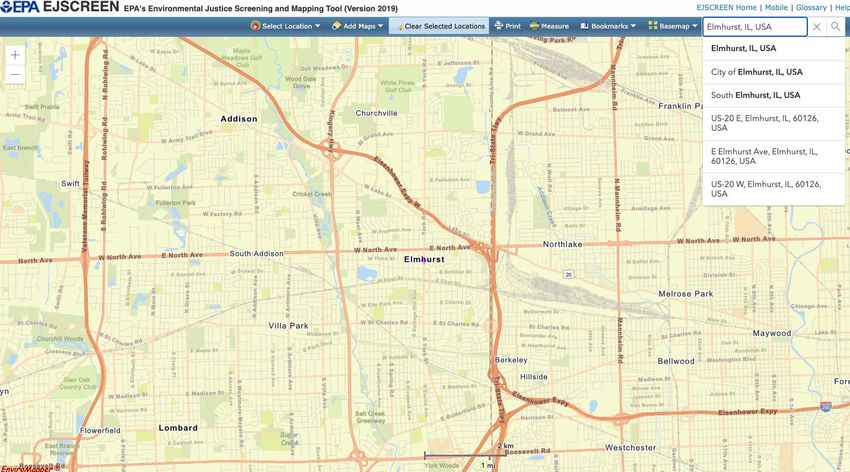The image size is (850, 472).
Task: Click the Route 20 highway shield
Action: 568,274
